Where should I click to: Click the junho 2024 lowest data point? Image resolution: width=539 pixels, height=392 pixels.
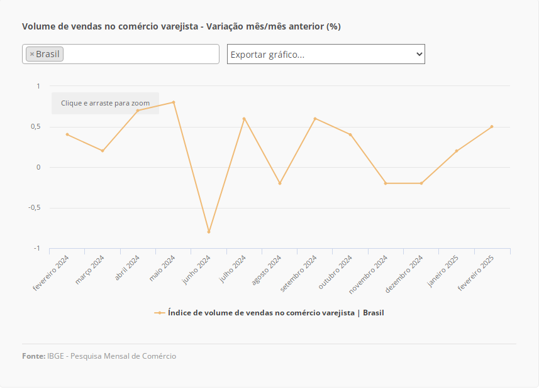point(209,232)
